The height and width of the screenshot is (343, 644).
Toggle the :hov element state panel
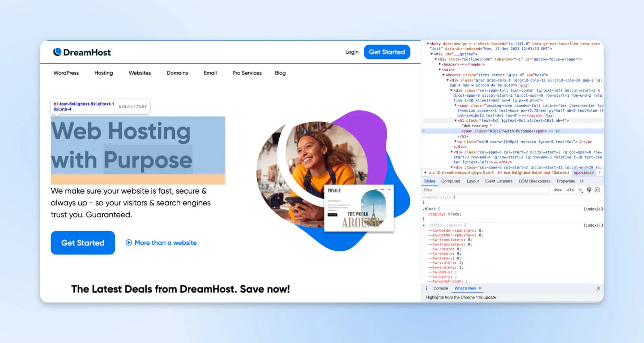557,190
